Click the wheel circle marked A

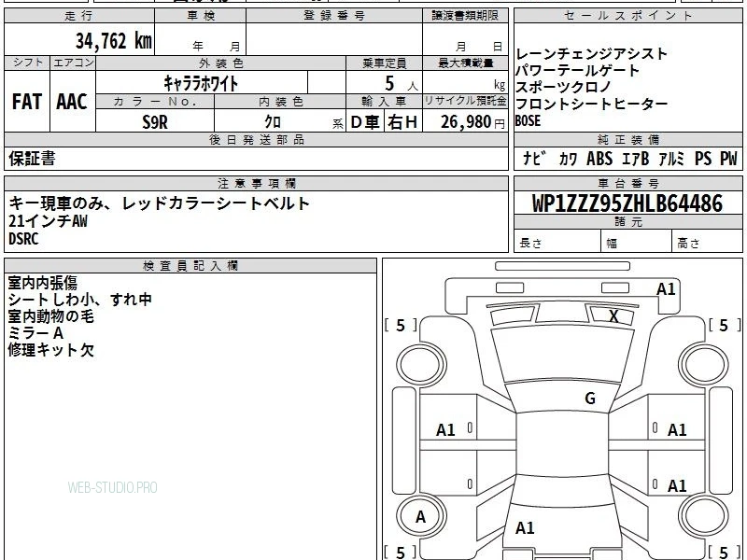pos(421,516)
